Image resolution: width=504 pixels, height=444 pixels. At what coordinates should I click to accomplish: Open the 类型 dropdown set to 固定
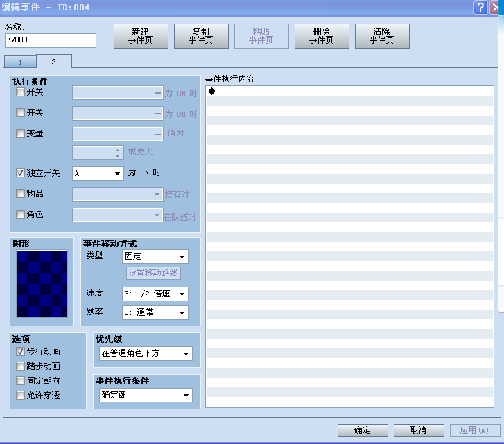pos(155,257)
